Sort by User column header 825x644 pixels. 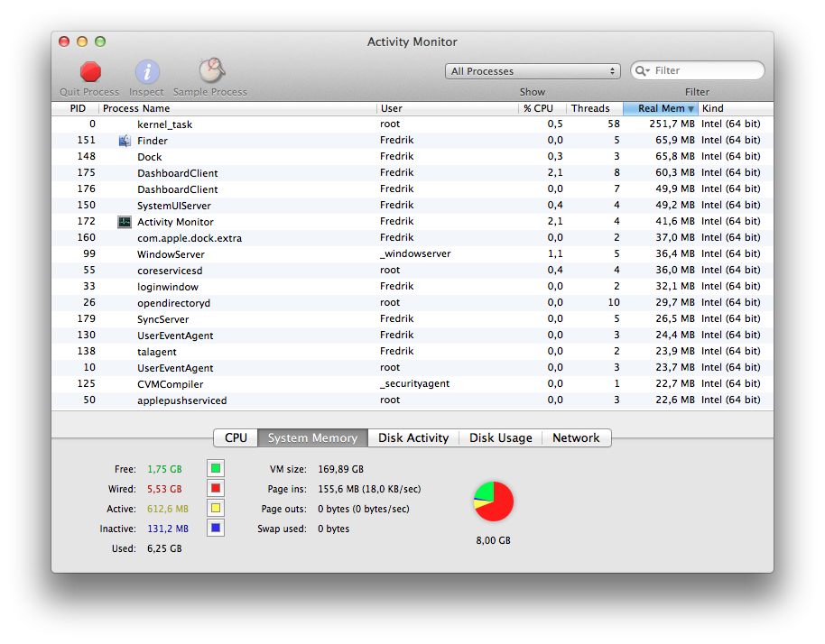click(x=447, y=108)
